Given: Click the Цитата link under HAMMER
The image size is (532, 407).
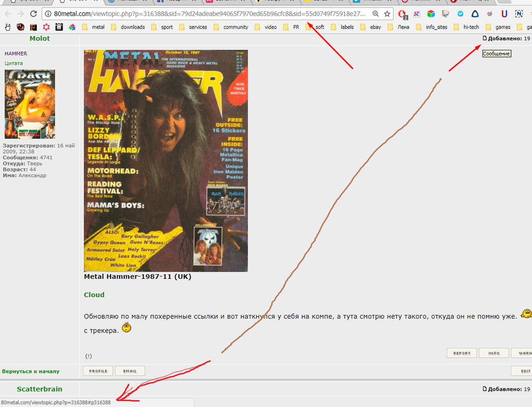Looking at the screenshot, I should click(14, 63).
